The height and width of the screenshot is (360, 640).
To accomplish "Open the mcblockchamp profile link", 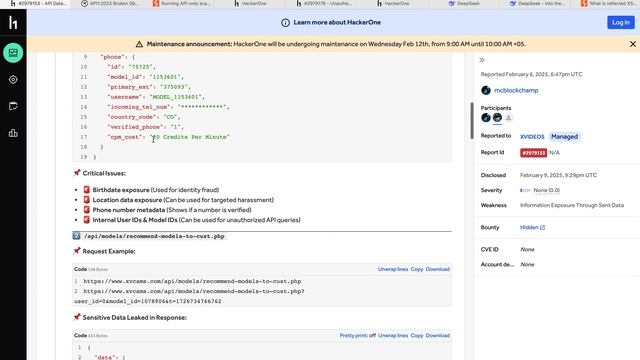I will pos(516,91).
